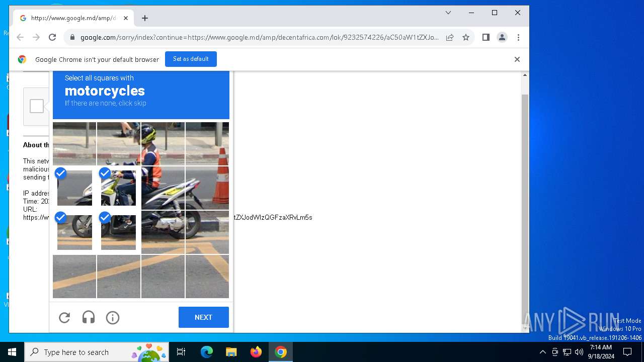Viewport: 644px width, 362px height.
Task: Focus the address bar URL field
Action: [x=259, y=37]
